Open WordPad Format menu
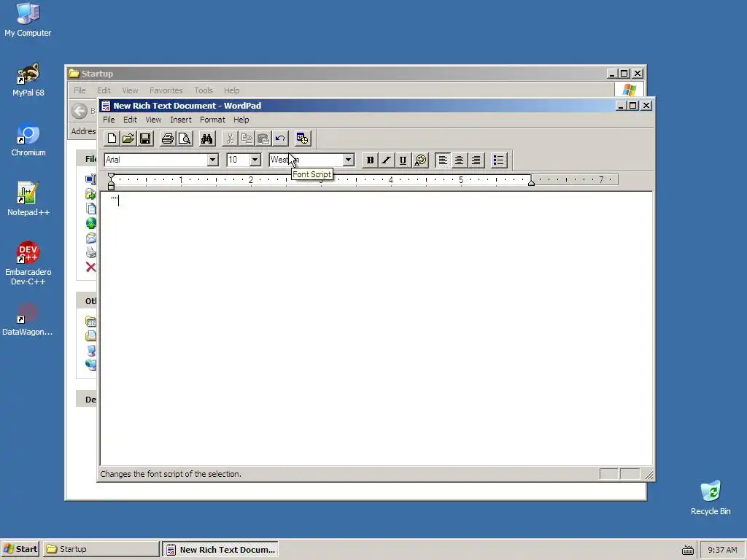 [x=212, y=120]
